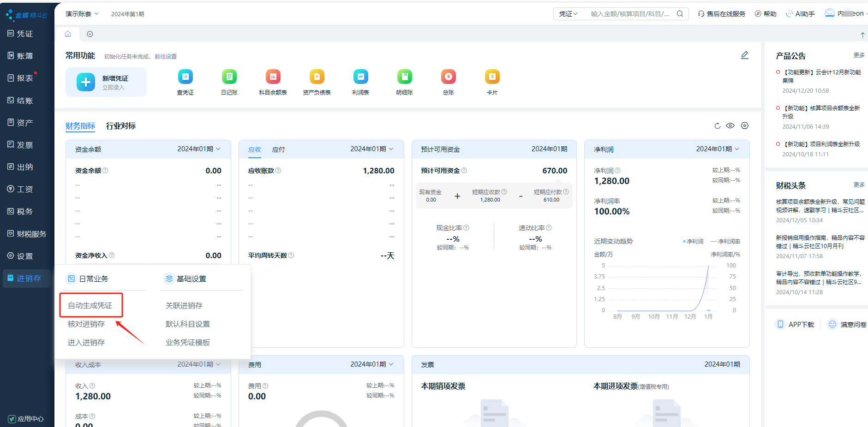Open the 凭证 search type dropdown
Image resolution: width=868 pixels, height=427 pixels.
[568, 14]
